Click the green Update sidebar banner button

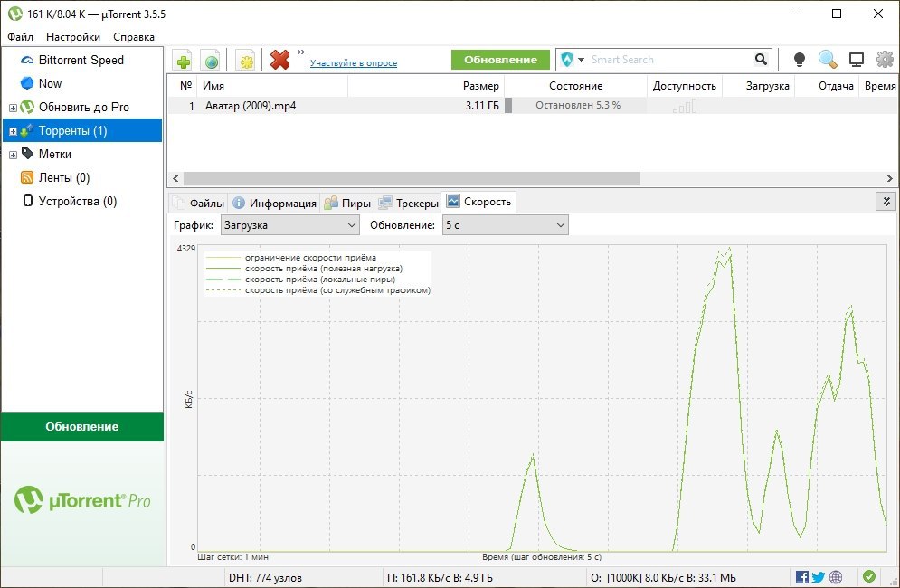pyautogui.click(x=82, y=427)
